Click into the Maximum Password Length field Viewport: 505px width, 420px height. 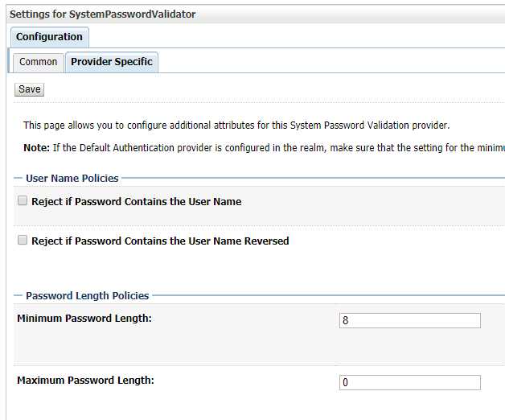409,383
